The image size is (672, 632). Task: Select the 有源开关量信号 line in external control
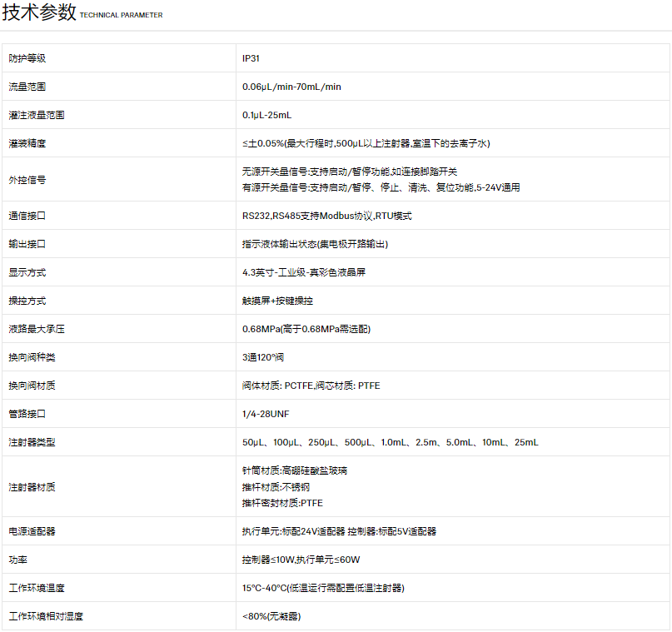(x=381, y=187)
